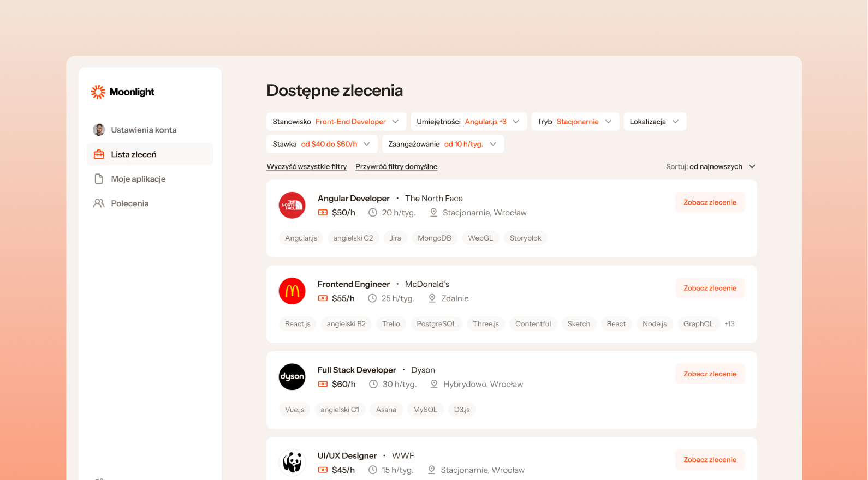Click the MySQL skill tag
The width and height of the screenshot is (868, 480).
click(x=425, y=410)
